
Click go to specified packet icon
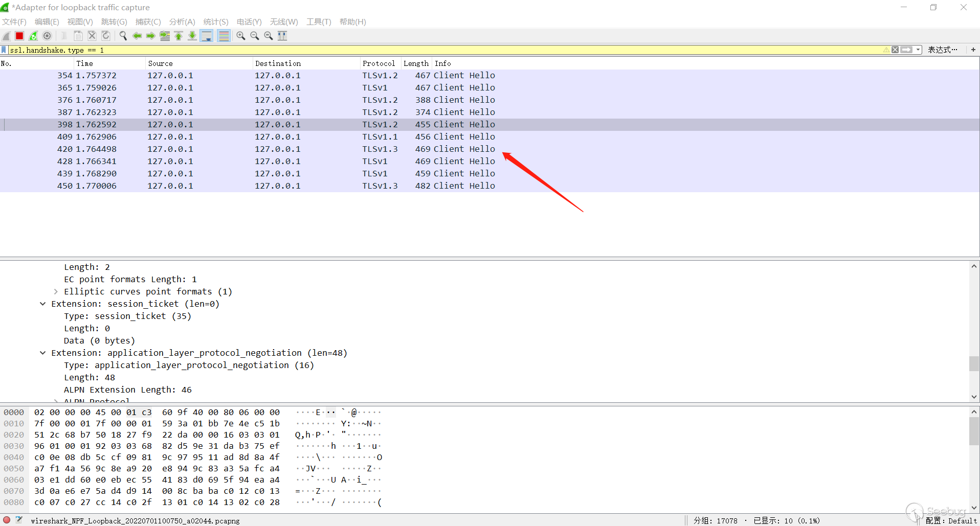(x=165, y=36)
